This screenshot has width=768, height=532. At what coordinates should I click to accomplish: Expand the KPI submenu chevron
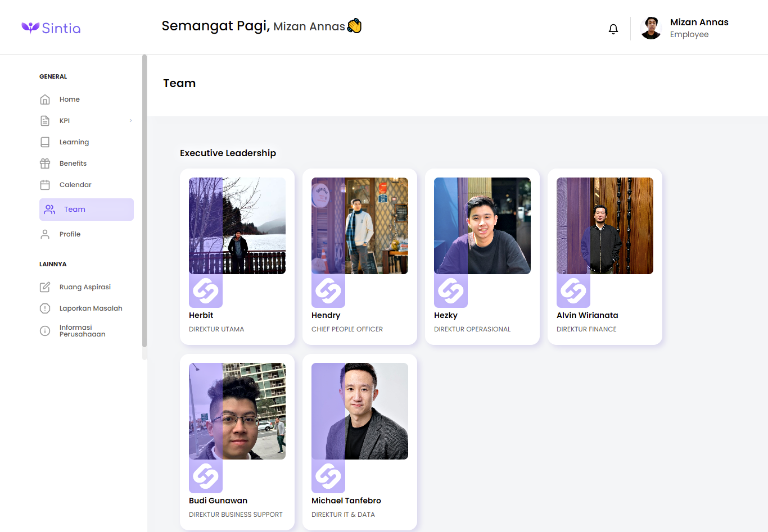(x=130, y=121)
